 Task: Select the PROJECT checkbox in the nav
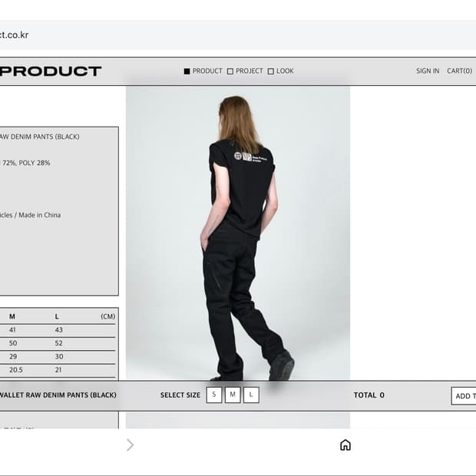click(x=230, y=71)
